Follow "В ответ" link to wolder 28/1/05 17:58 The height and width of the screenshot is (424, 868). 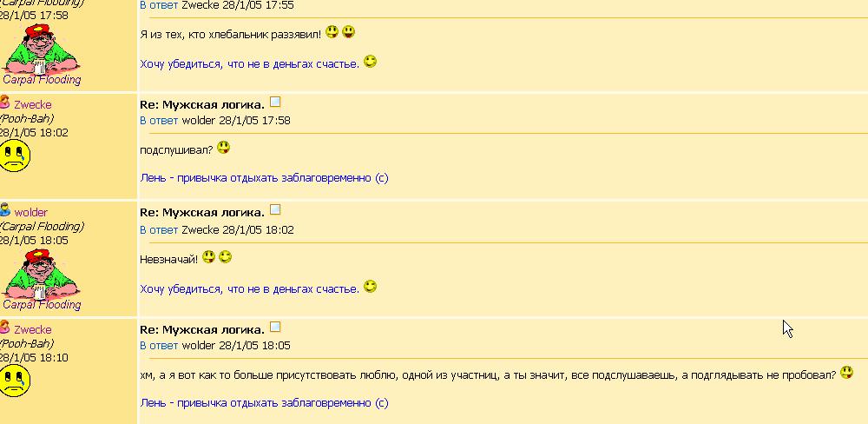click(x=159, y=120)
